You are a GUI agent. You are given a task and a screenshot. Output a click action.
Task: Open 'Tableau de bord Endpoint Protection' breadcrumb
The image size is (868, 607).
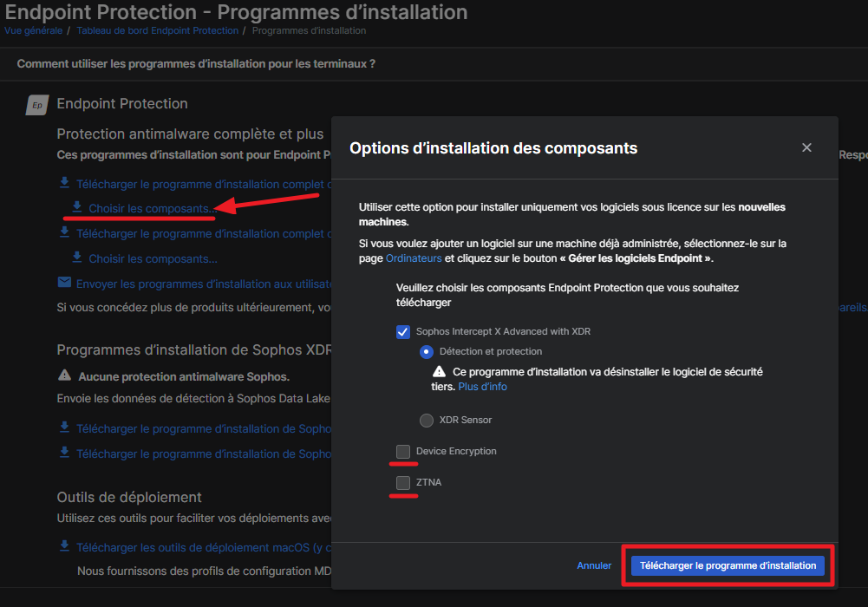click(157, 30)
